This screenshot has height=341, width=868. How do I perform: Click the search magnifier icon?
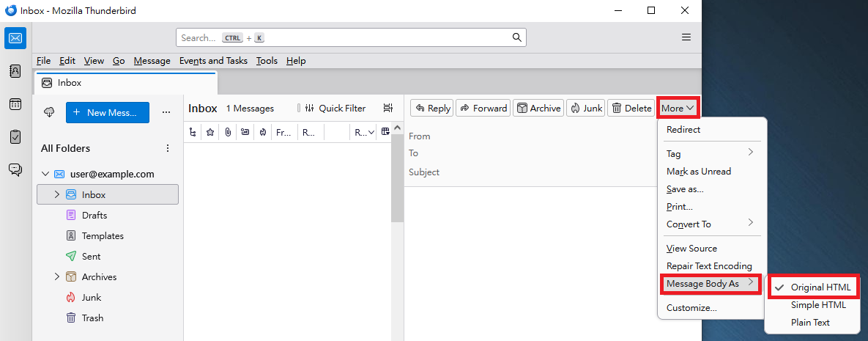tap(516, 37)
